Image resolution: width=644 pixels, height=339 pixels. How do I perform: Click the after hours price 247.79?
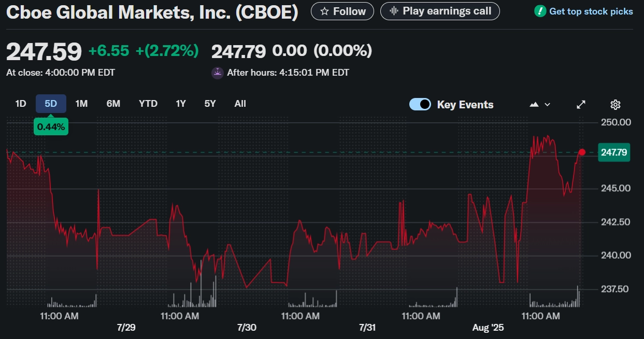coord(239,51)
